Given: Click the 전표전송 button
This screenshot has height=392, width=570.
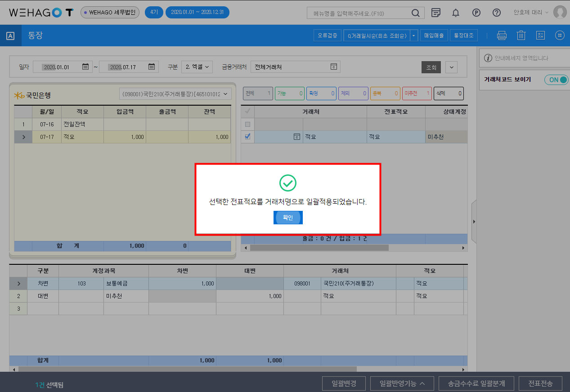Looking at the screenshot, I should tap(540, 383).
